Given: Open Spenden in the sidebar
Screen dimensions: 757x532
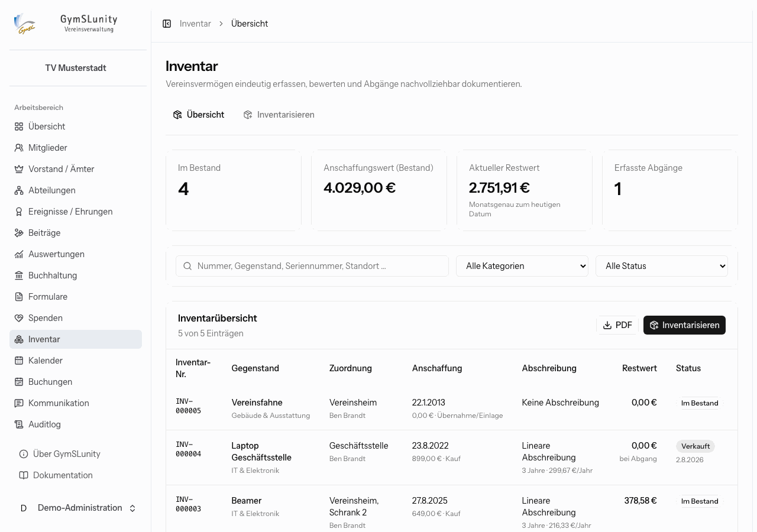Looking at the screenshot, I should [76, 318].
